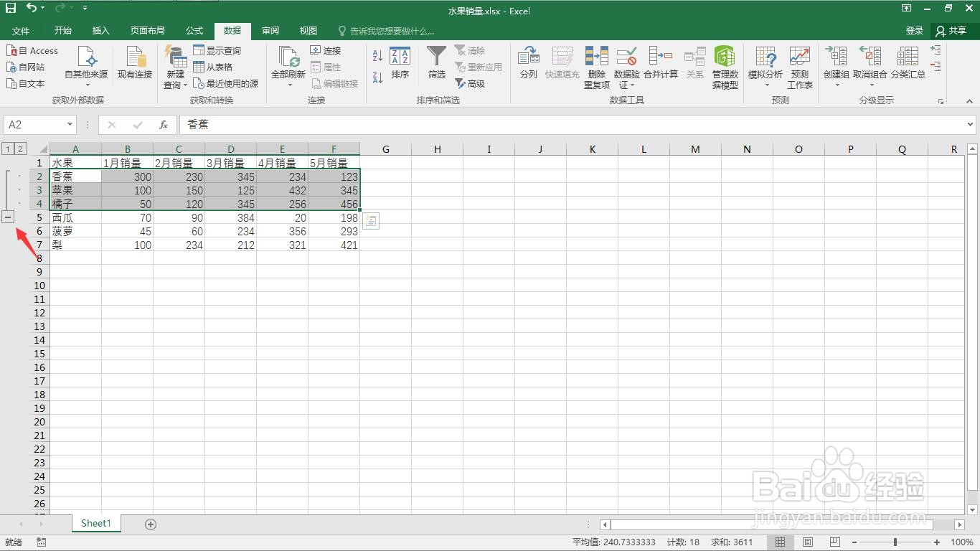
Task: Click Share (共享) button
Action: (x=952, y=31)
